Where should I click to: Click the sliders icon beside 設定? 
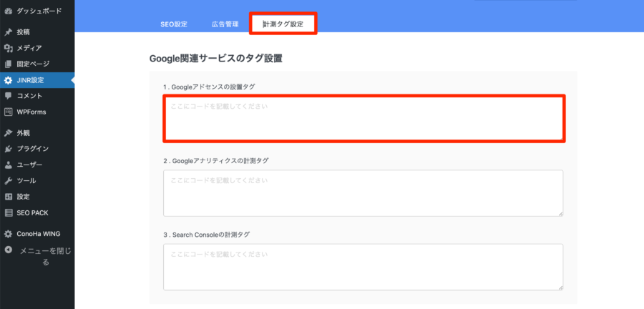click(8, 197)
